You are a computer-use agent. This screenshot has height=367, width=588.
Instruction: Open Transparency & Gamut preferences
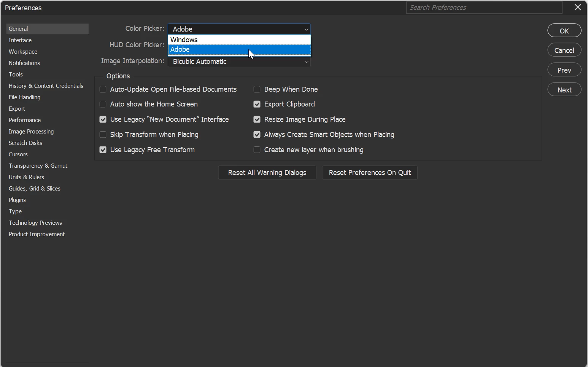[48, 166]
